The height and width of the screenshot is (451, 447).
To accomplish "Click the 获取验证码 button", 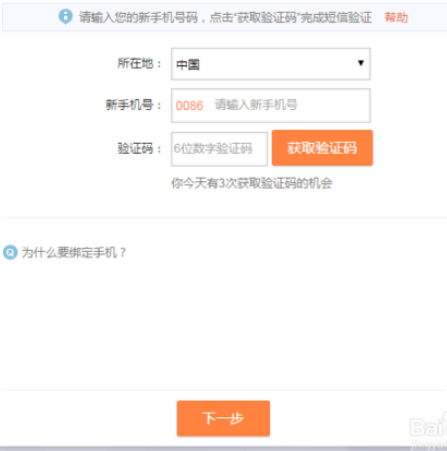I will pyautogui.click(x=322, y=148).
